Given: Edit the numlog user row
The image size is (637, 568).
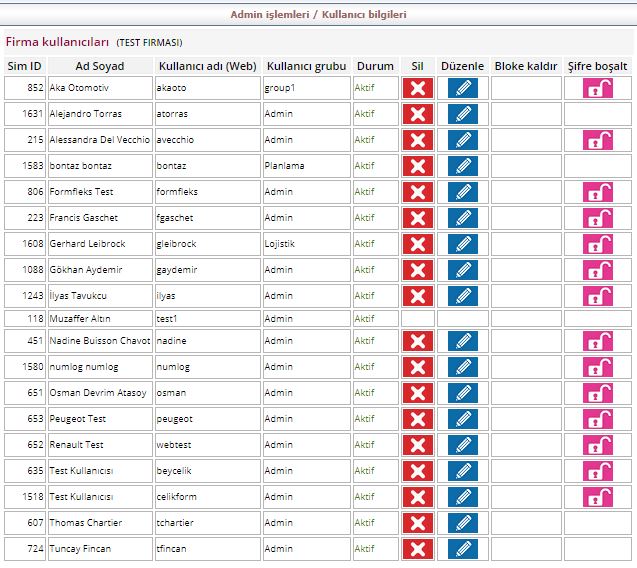Looking at the screenshot, I should (x=462, y=367).
